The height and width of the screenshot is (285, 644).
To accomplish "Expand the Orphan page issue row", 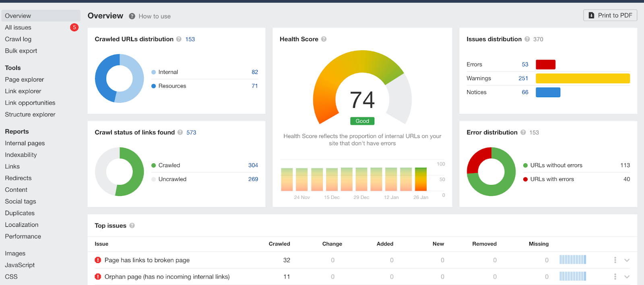I will tap(627, 277).
